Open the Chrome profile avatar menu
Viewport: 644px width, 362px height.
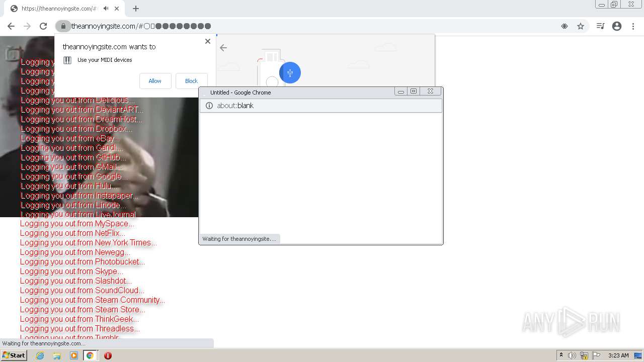(617, 26)
